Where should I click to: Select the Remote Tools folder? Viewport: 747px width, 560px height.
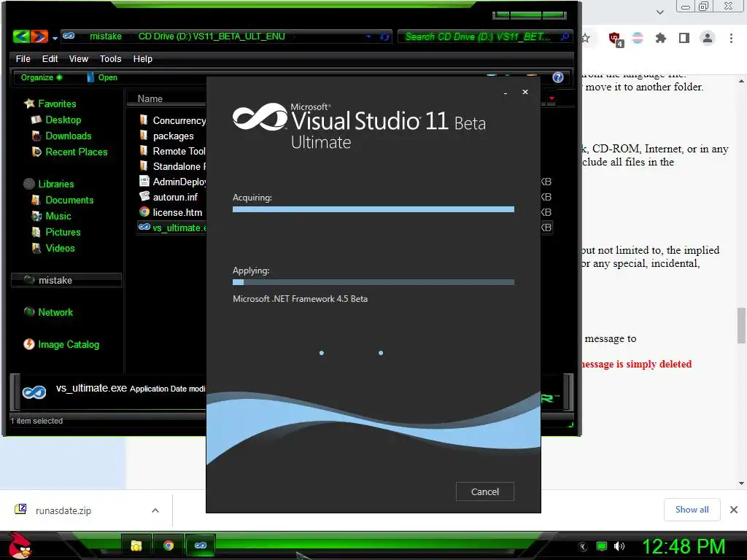tap(172, 151)
